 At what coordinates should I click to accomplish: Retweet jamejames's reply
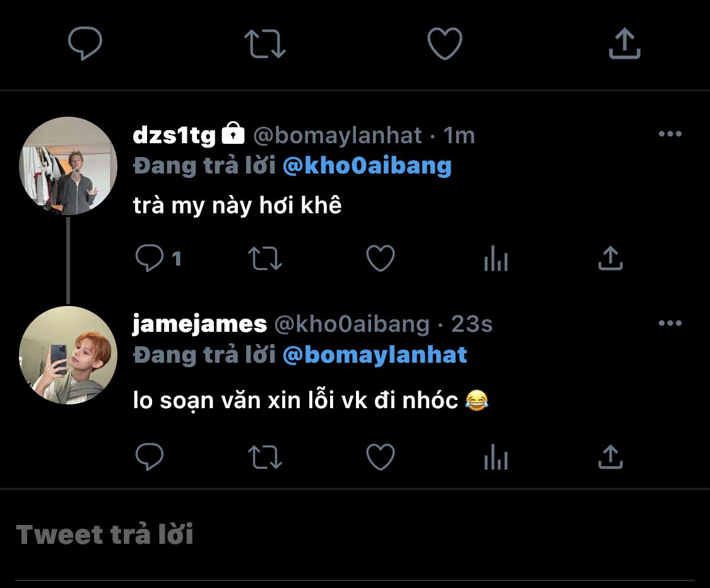tap(266, 457)
